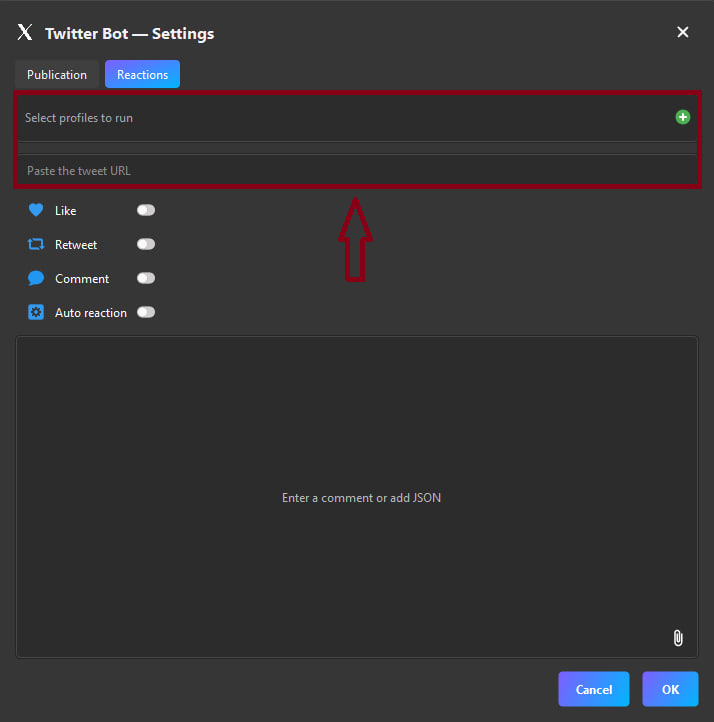714x722 pixels.
Task: Switch to the Publication tab
Action: (57, 75)
